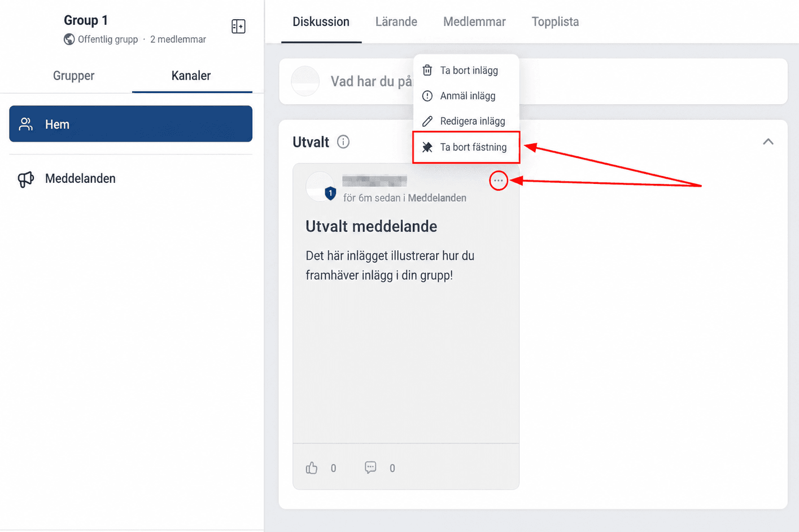Click the Utvalt section heading
Image resolution: width=799 pixels, height=532 pixels.
[x=311, y=142]
